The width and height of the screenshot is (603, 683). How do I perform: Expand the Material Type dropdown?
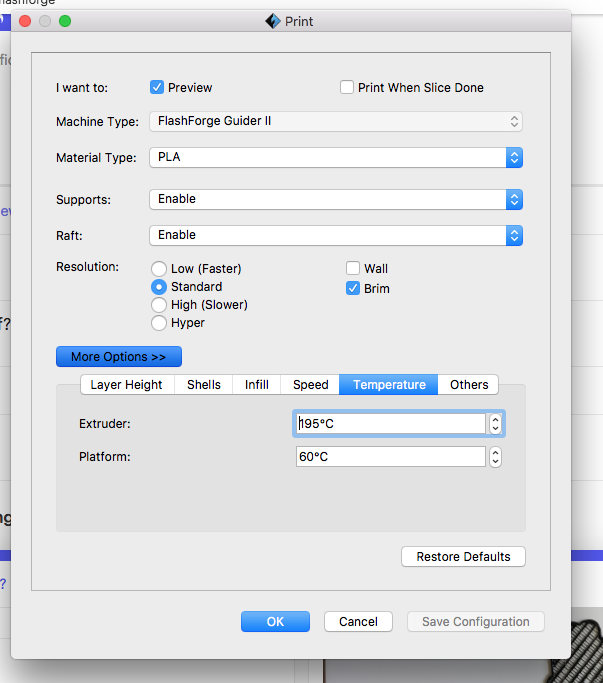point(335,158)
